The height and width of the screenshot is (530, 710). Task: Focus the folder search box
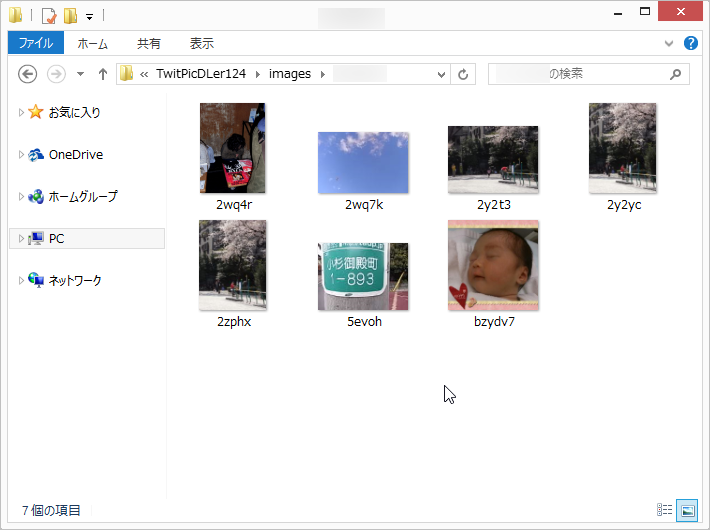coord(589,74)
